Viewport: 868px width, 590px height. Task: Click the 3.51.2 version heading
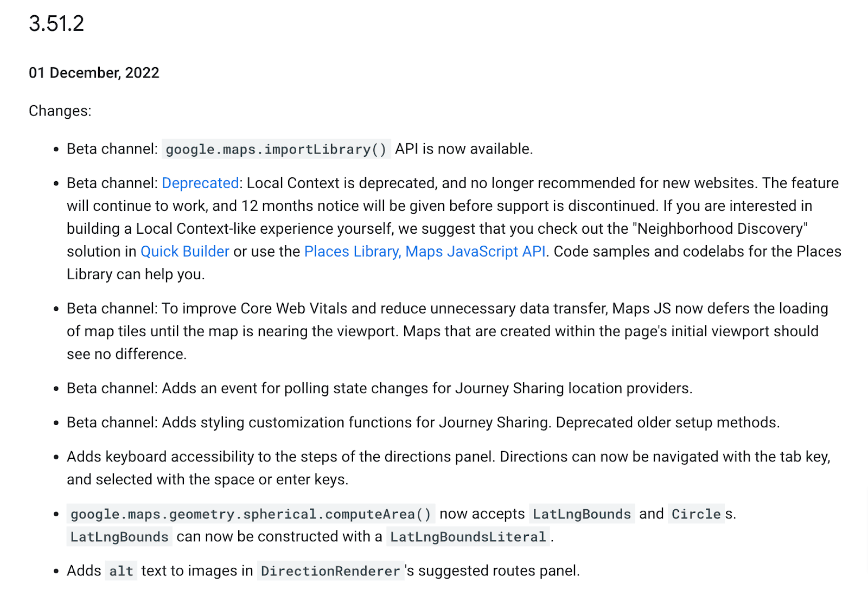pos(56,24)
